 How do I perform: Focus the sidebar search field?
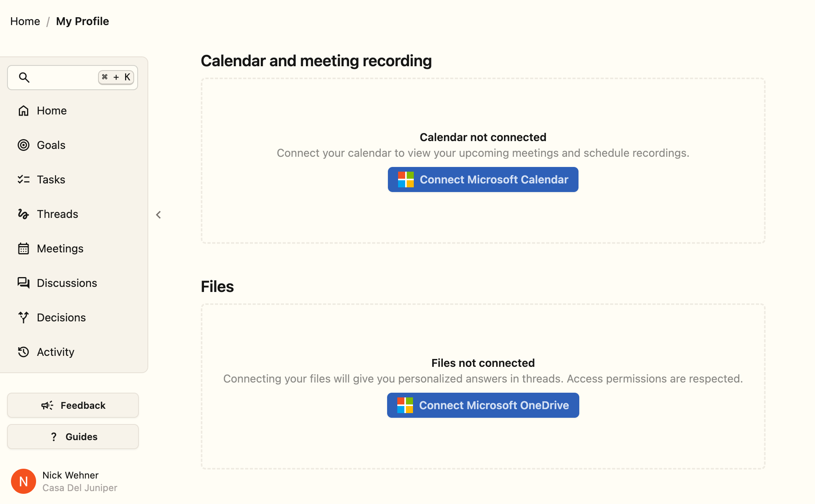[x=73, y=78]
